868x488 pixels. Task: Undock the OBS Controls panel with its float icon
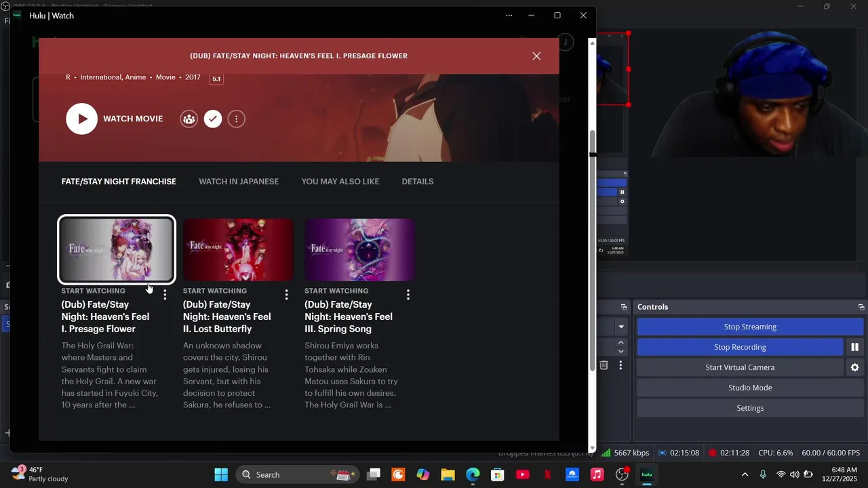[x=861, y=307]
